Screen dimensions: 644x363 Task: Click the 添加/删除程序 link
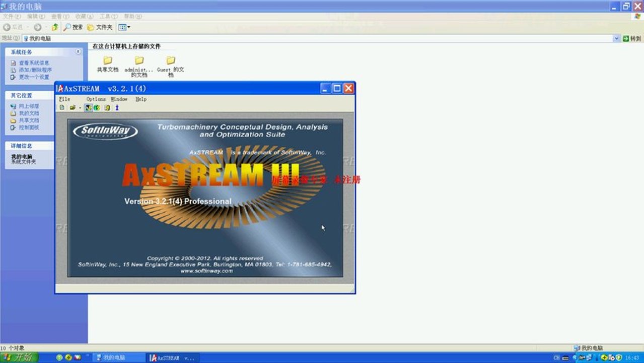[x=35, y=70]
